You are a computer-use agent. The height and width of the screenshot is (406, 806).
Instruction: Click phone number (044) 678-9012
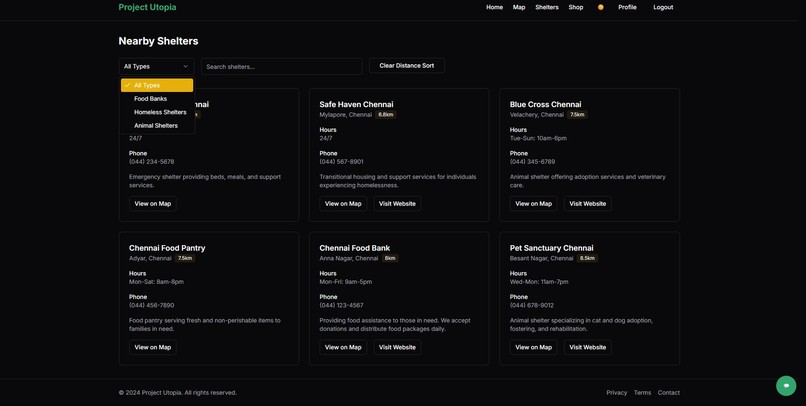[x=532, y=305]
